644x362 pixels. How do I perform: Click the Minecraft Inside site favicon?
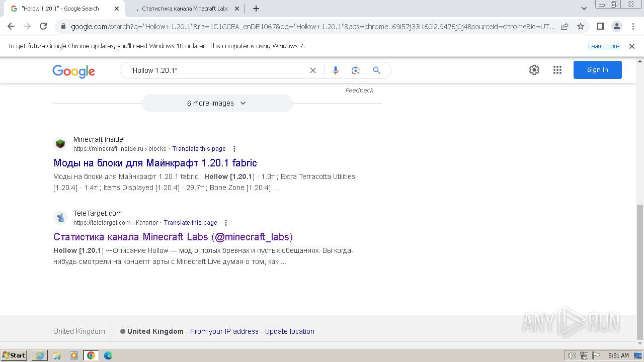tap(60, 144)
